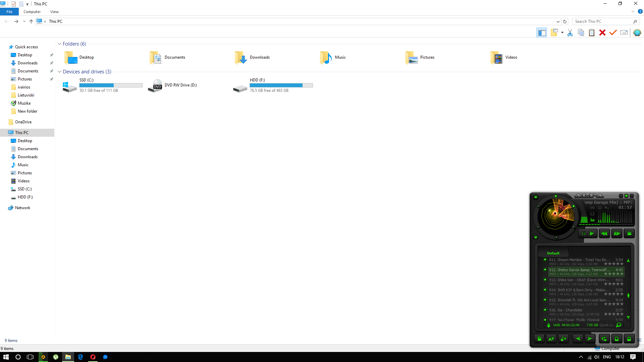The width and height of the screenshot is (644, 362).
Task: Go up one level with Up arrow
Action: pos(31,21)
